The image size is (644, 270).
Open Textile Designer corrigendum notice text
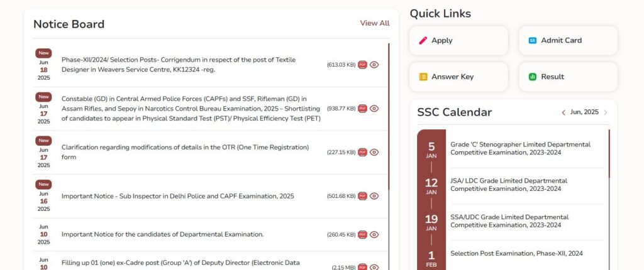[x=179, y=65]
